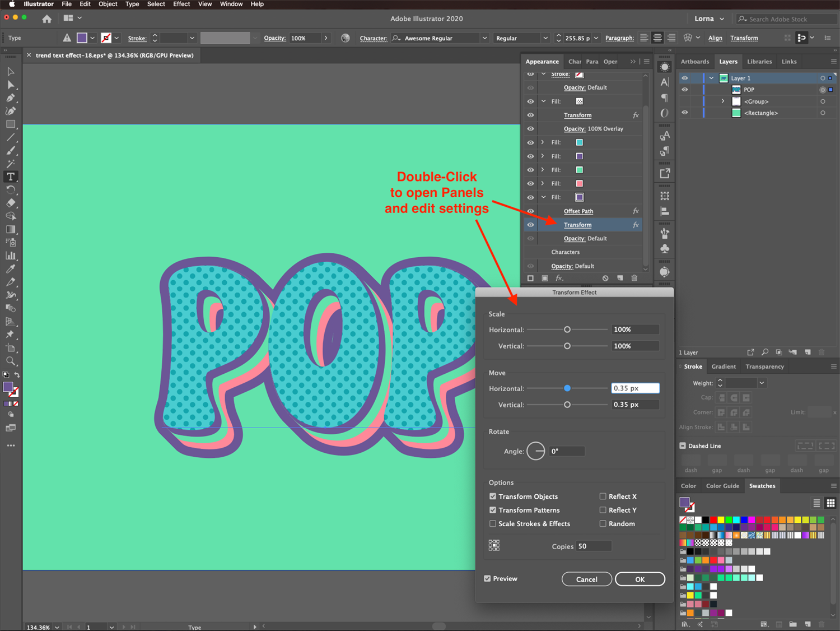Screen dimensions: 840x631
Task: Click Cancel in Transform Effect dialog
Action: [x=587, y=579]
